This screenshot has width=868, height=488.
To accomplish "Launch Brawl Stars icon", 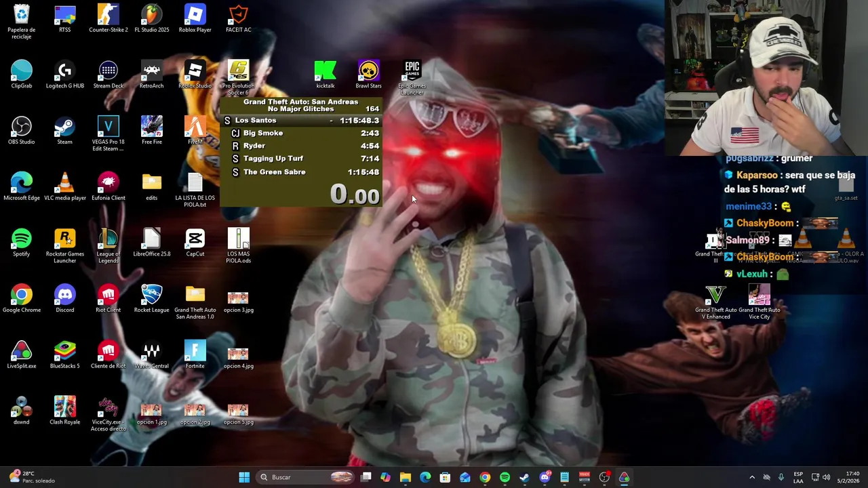I will click(369, 75).
